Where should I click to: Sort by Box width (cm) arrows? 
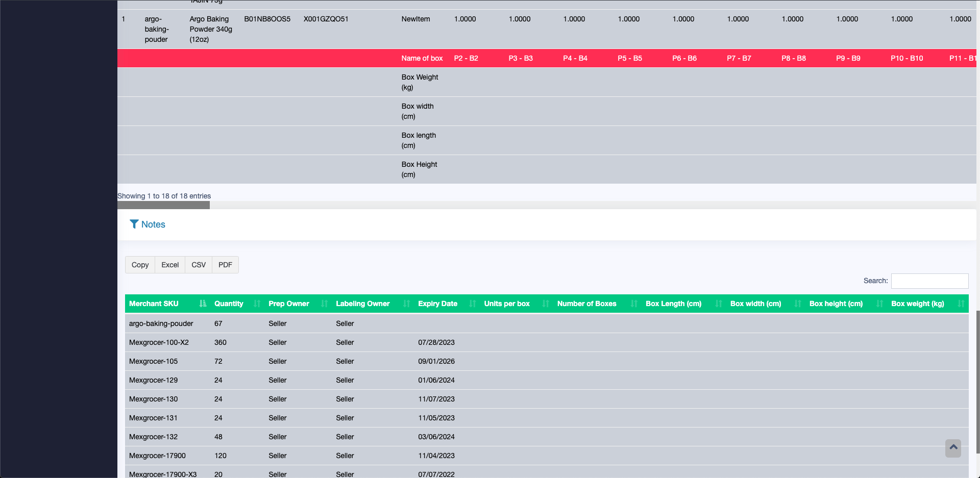pyautogui.click(x=798, y=304)
